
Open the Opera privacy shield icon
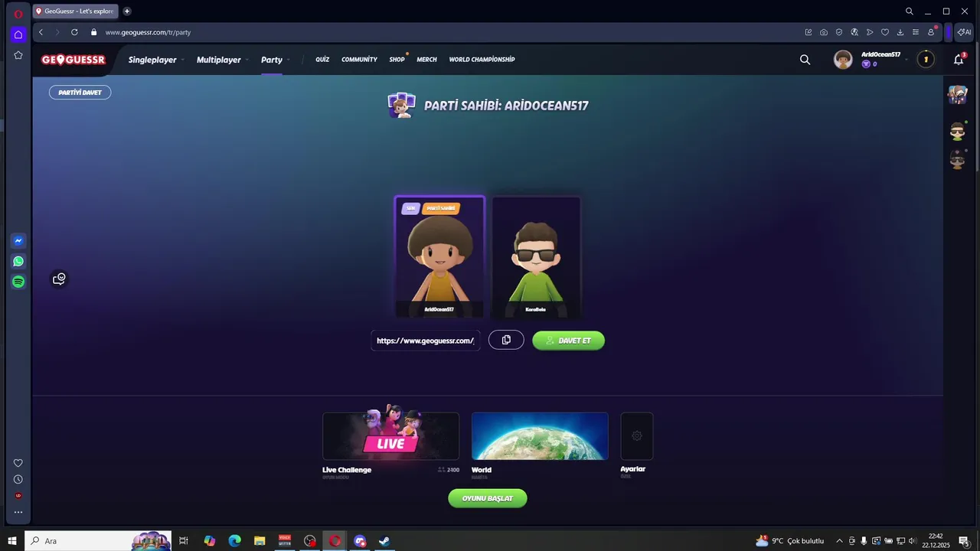click(839, 32)
